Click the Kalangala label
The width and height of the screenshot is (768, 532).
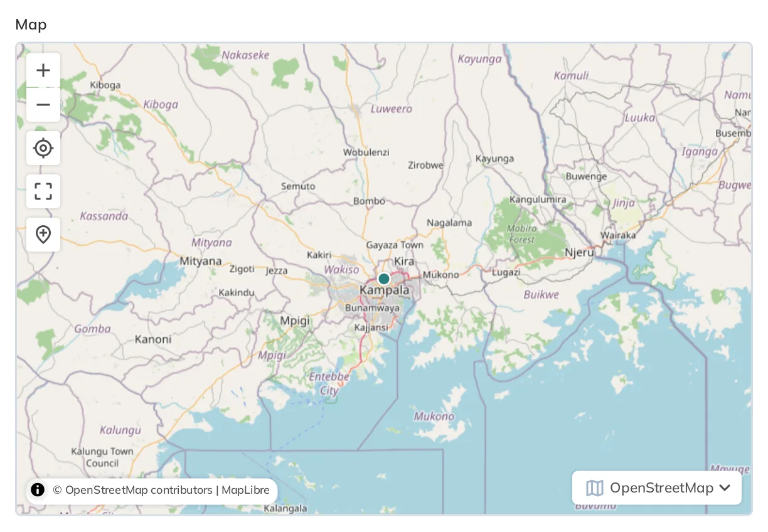[x=285, y=508]
